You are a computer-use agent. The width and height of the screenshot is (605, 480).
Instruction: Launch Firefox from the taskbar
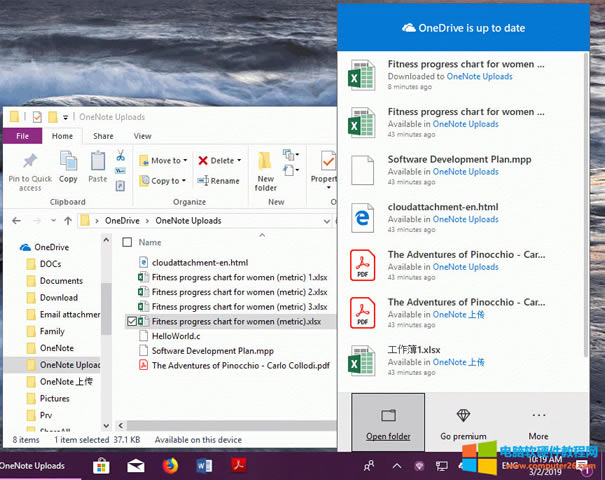point(170,465)
